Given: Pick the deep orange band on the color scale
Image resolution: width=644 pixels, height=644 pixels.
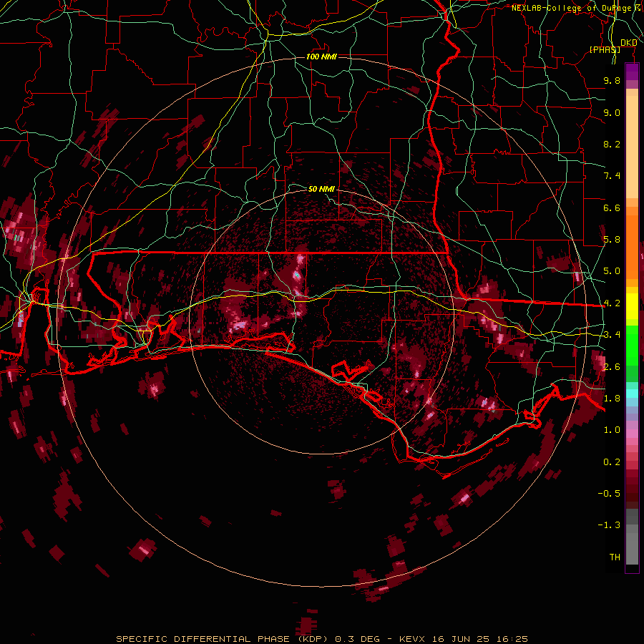Looking at the screenshot, I should (x=632, y=246).
